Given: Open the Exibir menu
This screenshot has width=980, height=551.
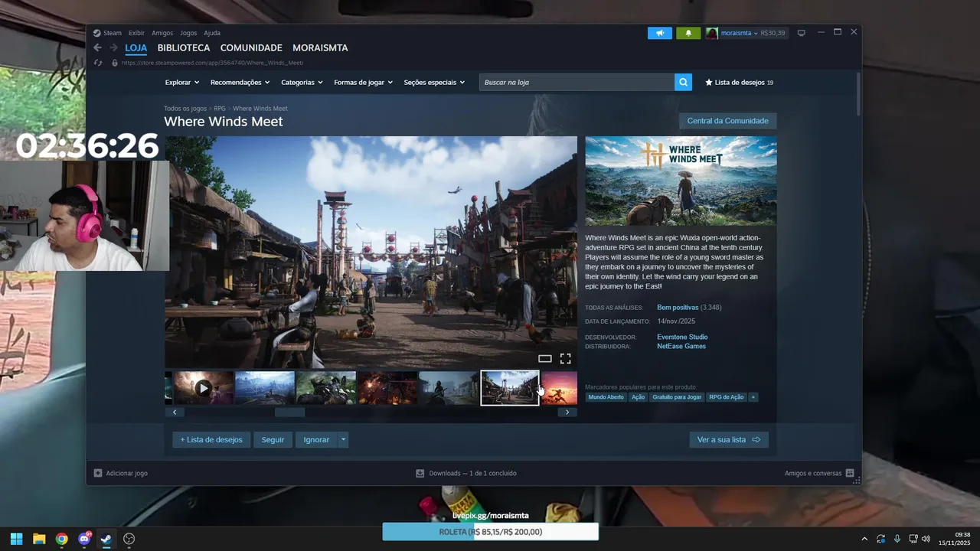Looking at the screenshot, I should [x=136, y=33].
